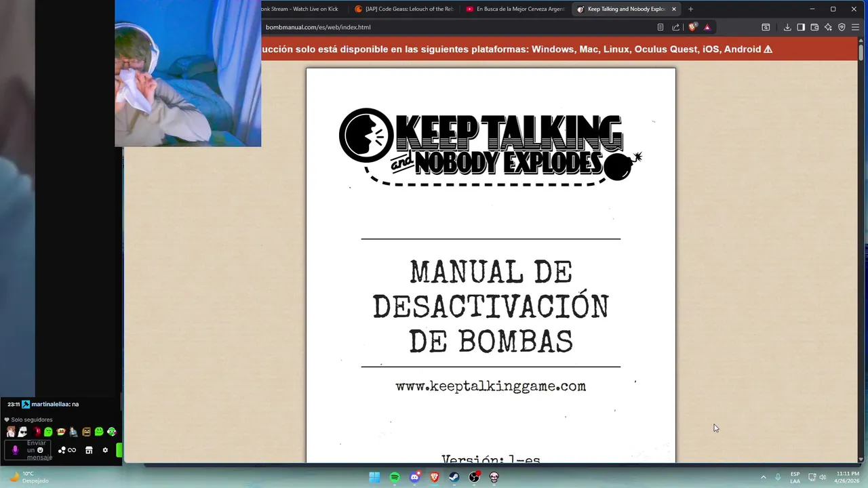This screenshot has width=868, height=488.
Task: Open the Brave hamburger main menu
Action: tap(855, 27)
